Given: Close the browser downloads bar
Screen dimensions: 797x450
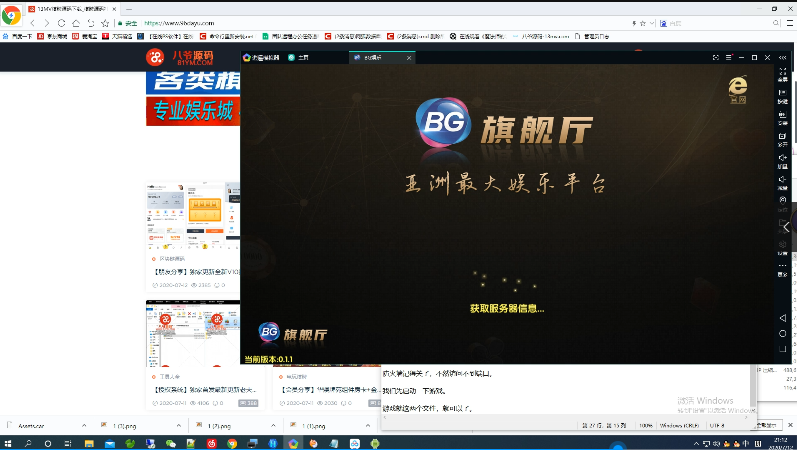Looking at the screenshot, I should coord(790,425).
